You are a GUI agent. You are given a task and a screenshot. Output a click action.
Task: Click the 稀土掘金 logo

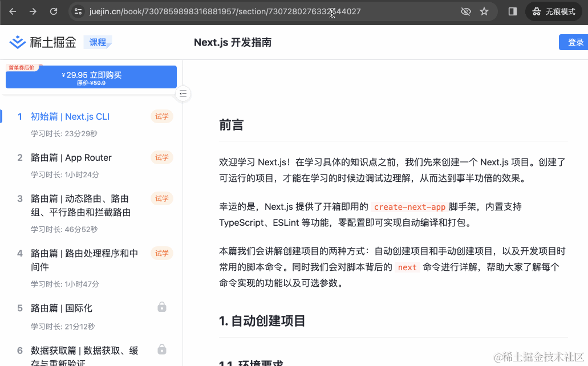(x=43, y=42)
